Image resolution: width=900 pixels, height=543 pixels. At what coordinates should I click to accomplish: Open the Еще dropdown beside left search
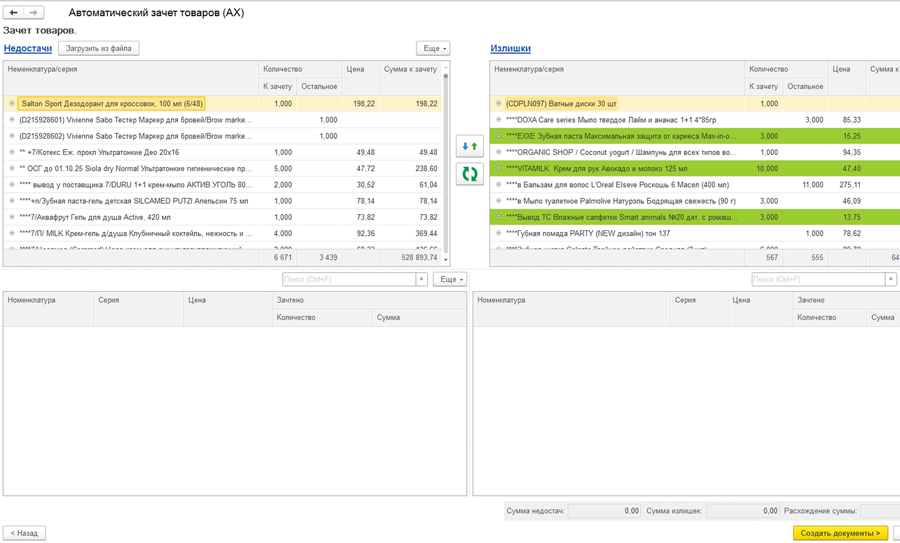pyautogui.click(x=450, y=280)
